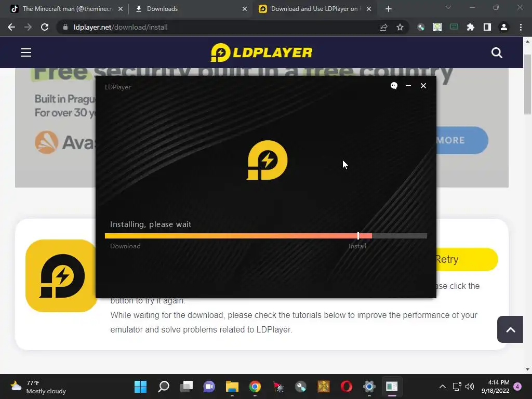Click the blue MORE button in ad
This screenshot has width=532, height=399.
[462, 140]
